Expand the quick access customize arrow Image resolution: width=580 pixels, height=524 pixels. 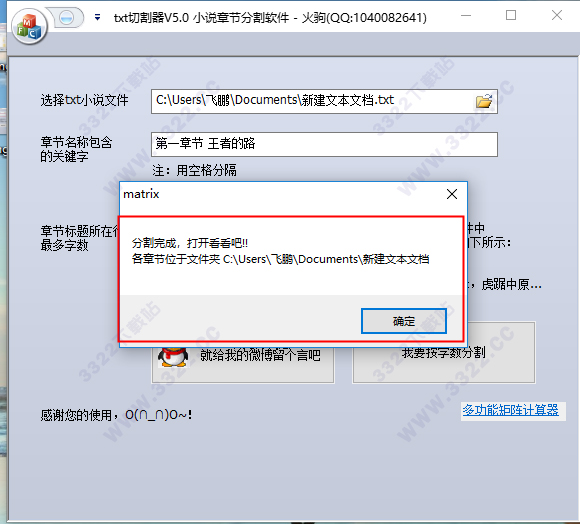point(97,17)
